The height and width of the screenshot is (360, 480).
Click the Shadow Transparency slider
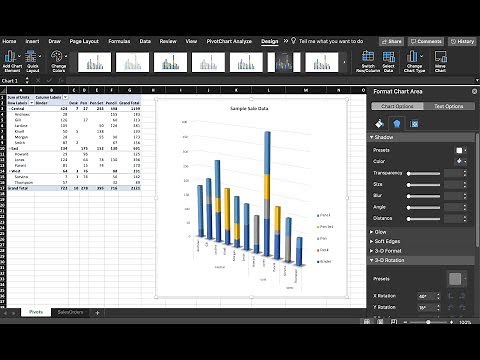coord(423,173)
